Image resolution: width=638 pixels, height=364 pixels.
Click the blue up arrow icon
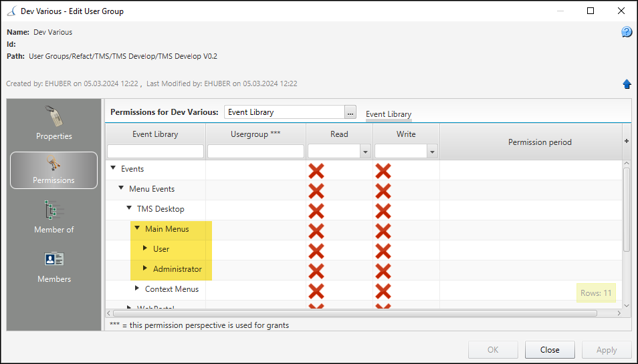[627, 84]
